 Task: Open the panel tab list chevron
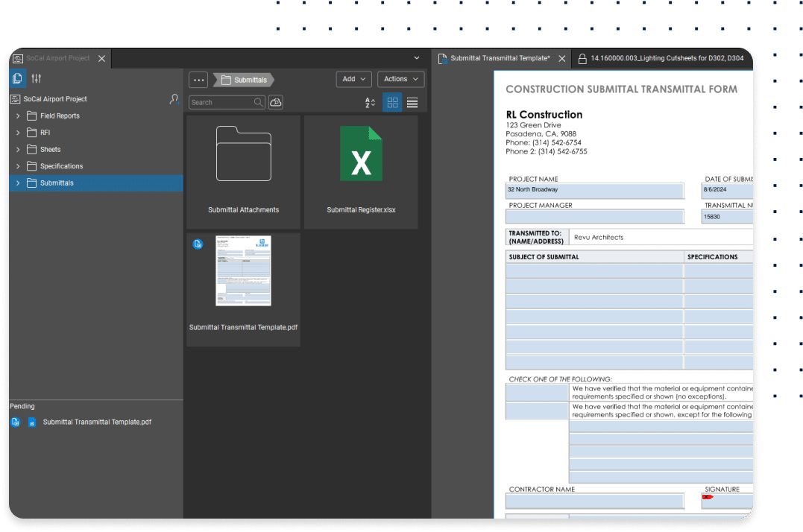417,58
